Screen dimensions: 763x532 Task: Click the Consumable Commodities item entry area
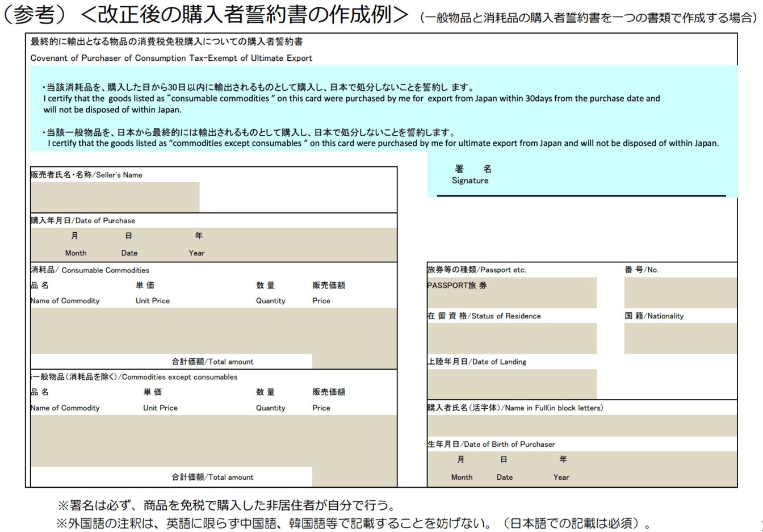pos(214,331)
